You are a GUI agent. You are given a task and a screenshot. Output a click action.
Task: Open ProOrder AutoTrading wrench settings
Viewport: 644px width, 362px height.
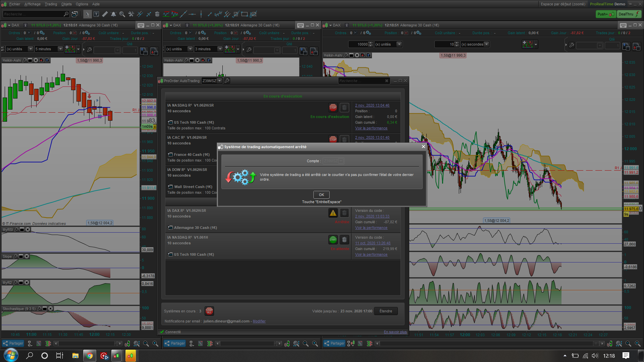pyautogui.click(x=227, y=81)
